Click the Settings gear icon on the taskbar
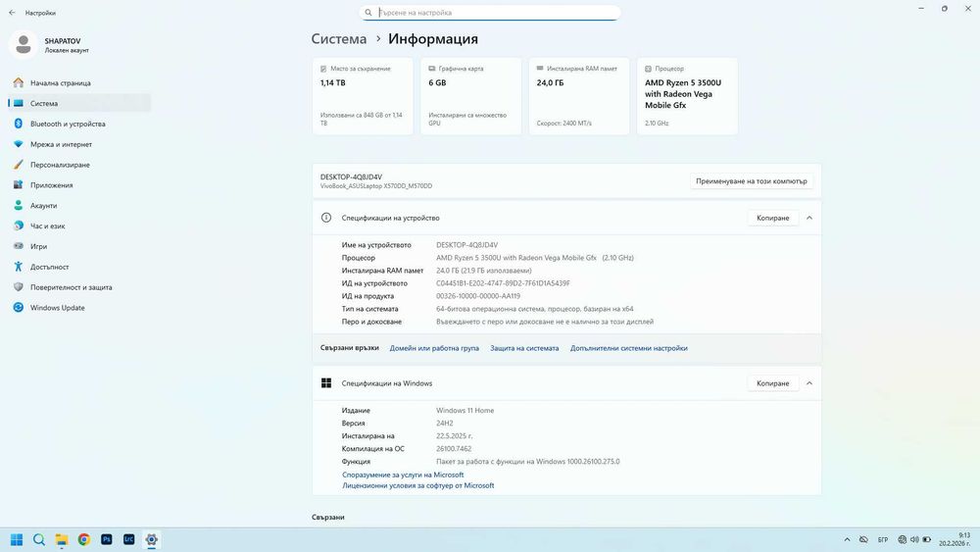 151,539
